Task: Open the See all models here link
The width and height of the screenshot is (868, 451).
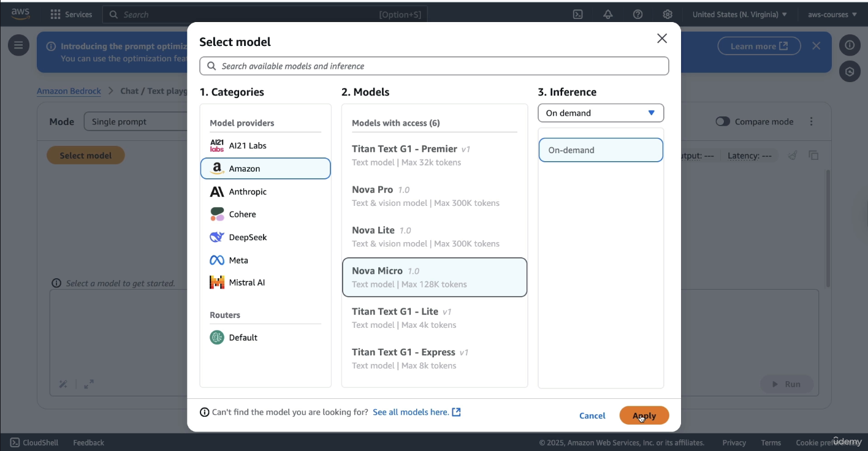Action: coord(417,412)
